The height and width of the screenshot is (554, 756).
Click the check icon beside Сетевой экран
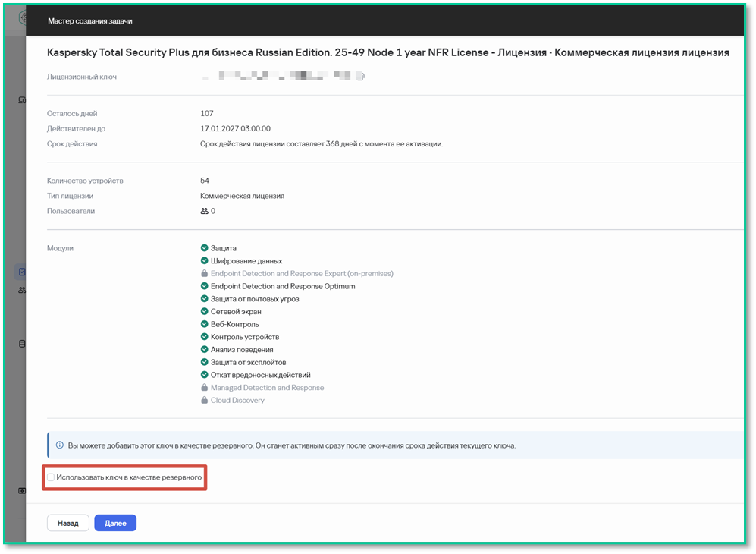[x=205, y=312]
